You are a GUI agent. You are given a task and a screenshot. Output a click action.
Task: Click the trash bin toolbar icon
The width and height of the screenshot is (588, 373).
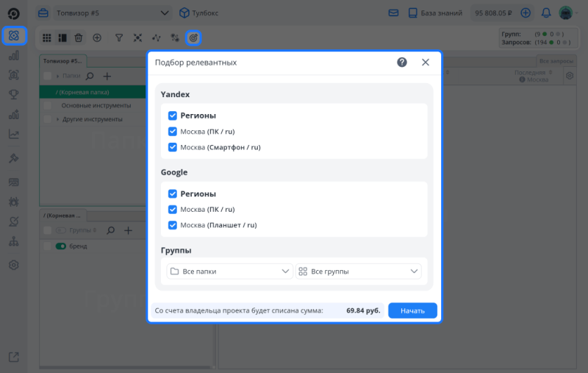pos(79,38)
